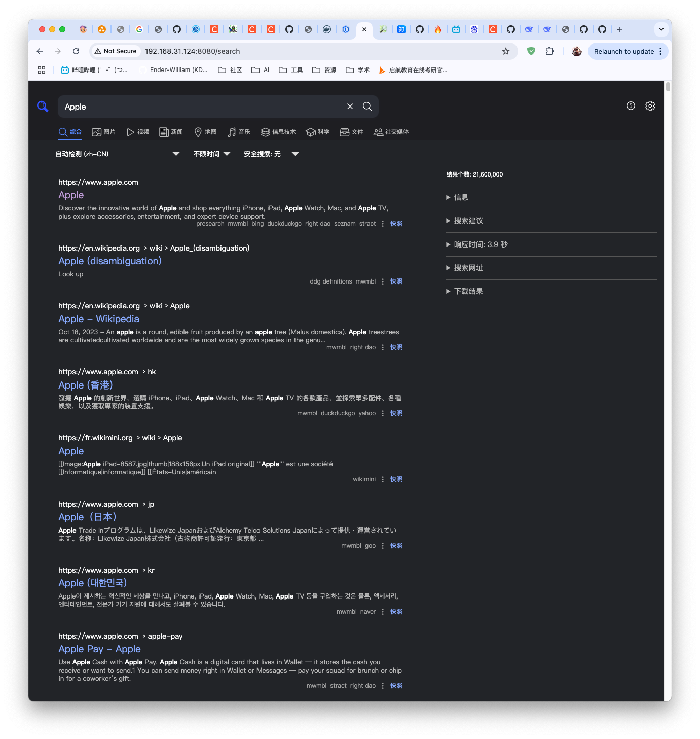Open the 文件 files search category
Viewport: 700px width, 739px height.
tap(352, 132)
